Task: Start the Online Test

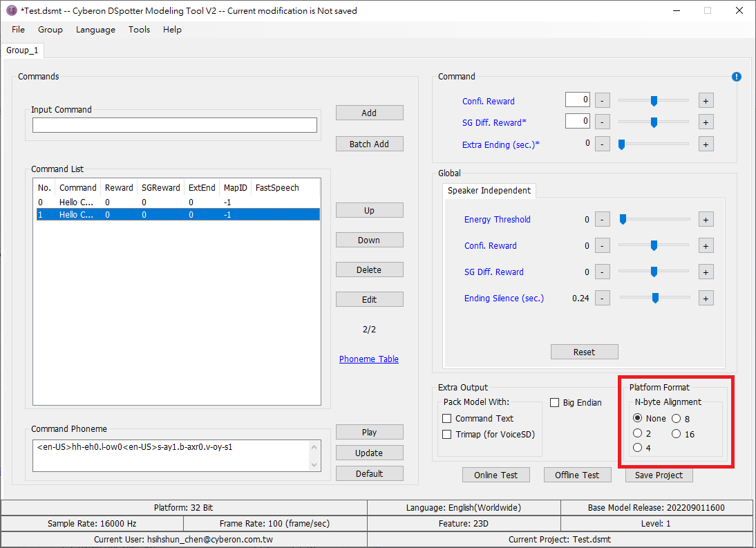Action: [x=495, y=475]
